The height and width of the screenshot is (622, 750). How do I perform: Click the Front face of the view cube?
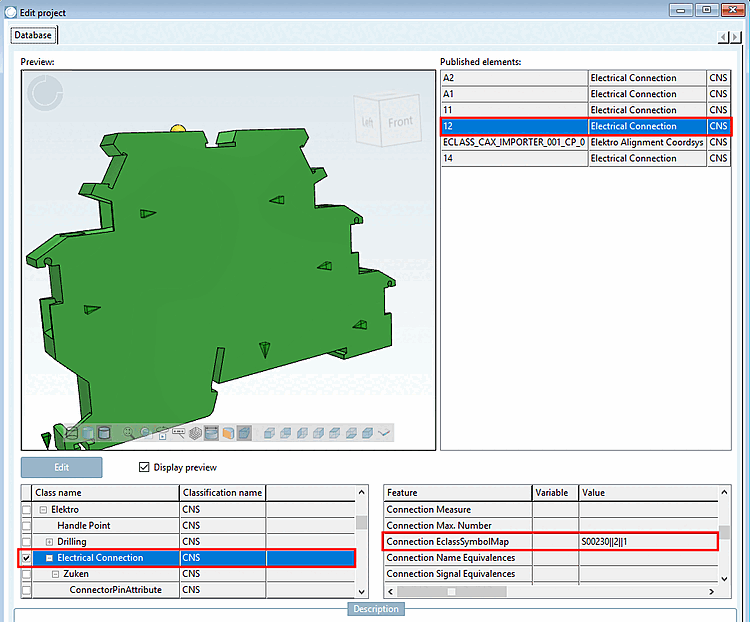click(x=400, y=122)
